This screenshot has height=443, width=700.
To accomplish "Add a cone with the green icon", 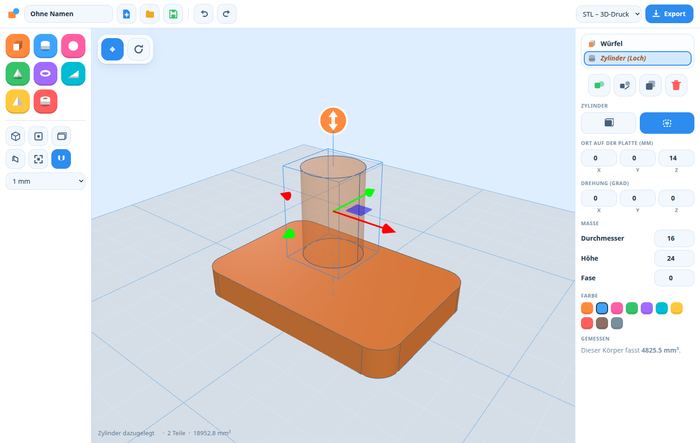I will 17,74.
